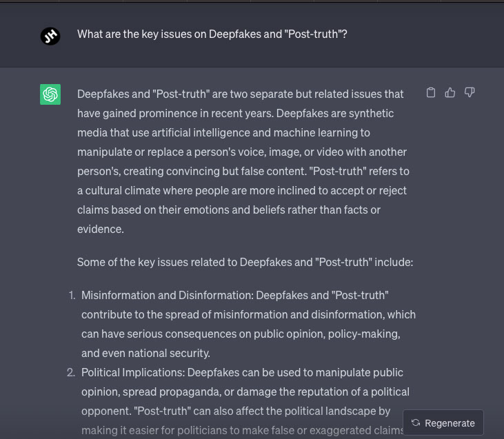The width and height of the screenshot is (504, 439).
Task: Click the sentence starting 'Some of the key issues'
Action: point(245,262)
